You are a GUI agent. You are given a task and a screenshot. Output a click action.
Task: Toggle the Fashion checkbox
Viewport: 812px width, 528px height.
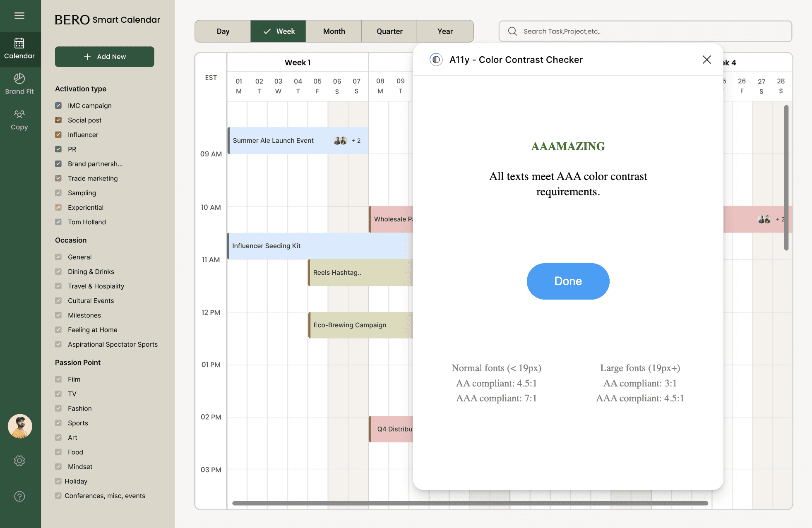pyautogui.click(x=58, y=408)
